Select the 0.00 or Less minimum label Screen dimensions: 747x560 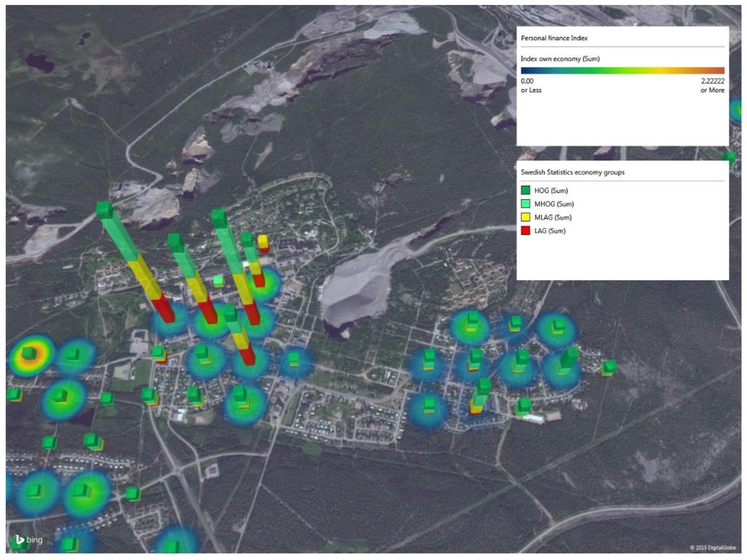tap(531, 86)
